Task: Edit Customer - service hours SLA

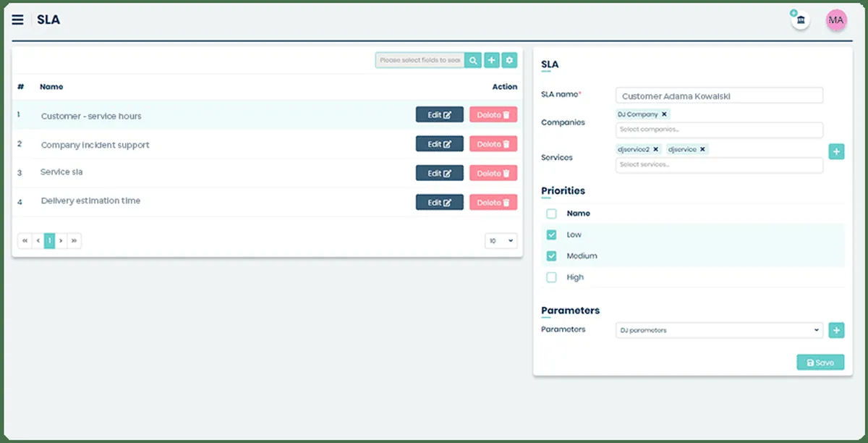Action: tap(439, 114)
